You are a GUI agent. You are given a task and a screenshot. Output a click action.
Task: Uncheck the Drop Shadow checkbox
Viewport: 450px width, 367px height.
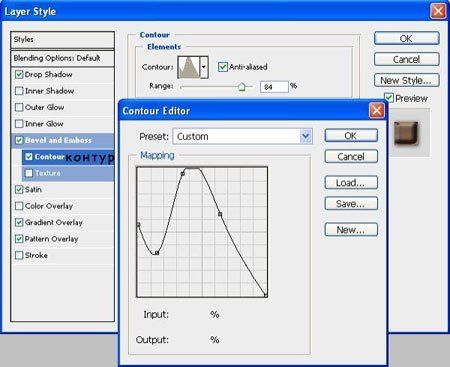19,74
